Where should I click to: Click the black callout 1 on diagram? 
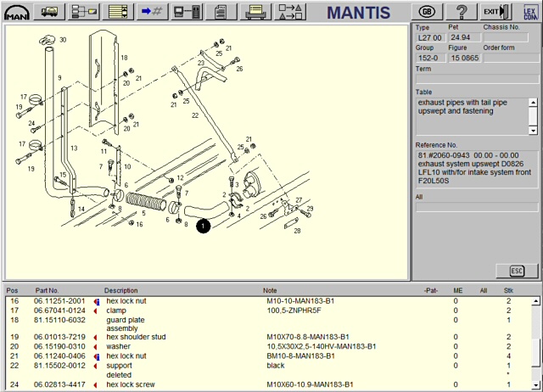[203, 227]
